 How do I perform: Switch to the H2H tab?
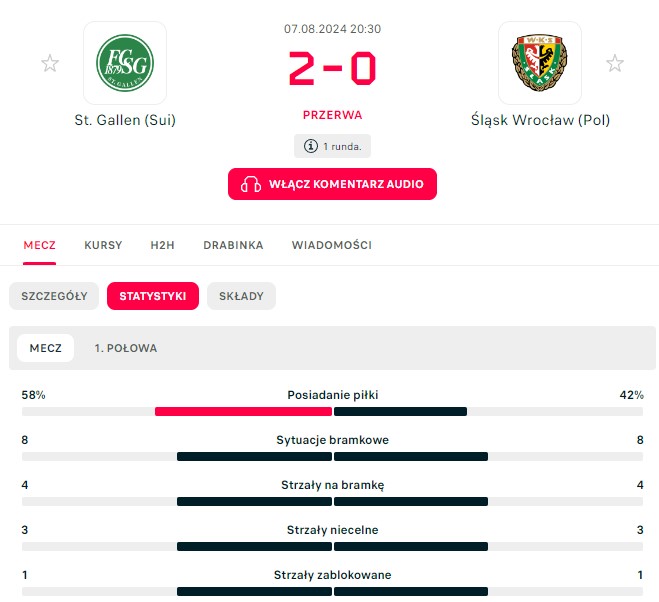coord(162,245)
